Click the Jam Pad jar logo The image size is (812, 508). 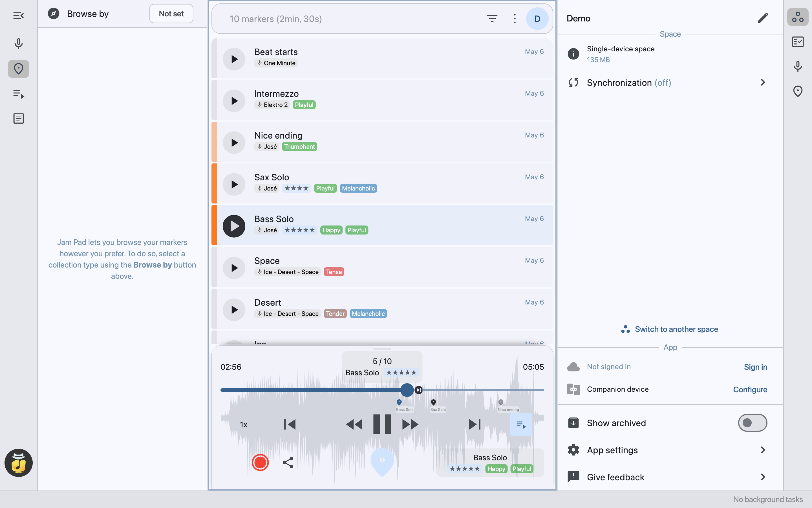point(18,463)
